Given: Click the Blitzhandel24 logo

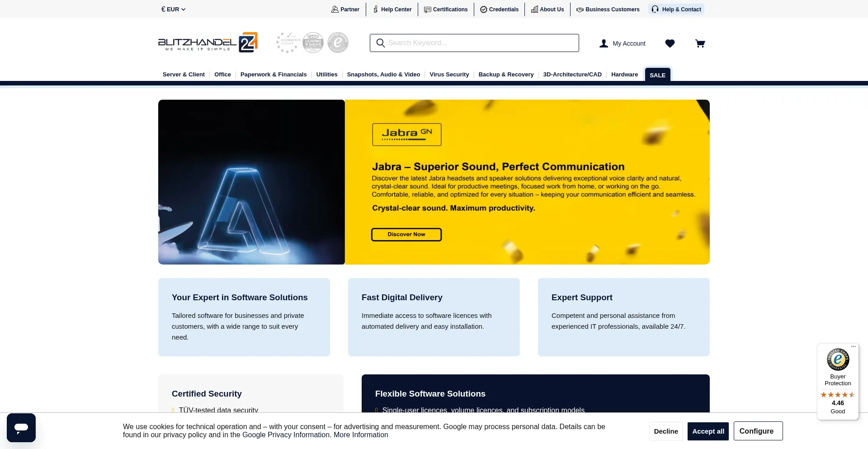Looking at the screenshot, I should (208, 43).
